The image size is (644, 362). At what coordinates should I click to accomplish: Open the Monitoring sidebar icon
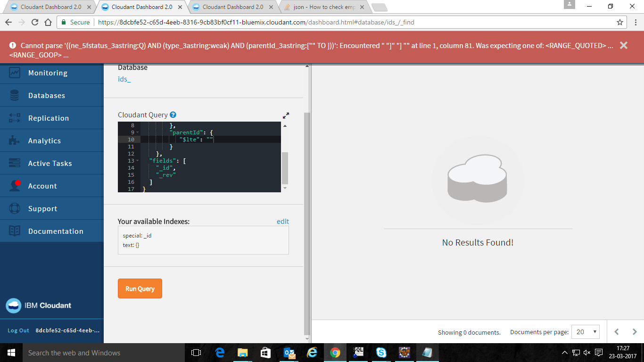[15, 73]
